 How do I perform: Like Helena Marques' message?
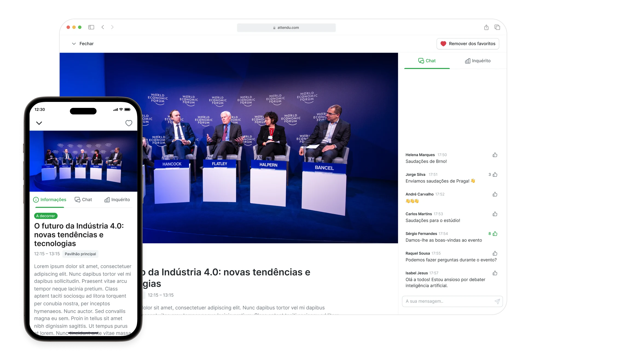pyautogui.click(x=495, y=155)
